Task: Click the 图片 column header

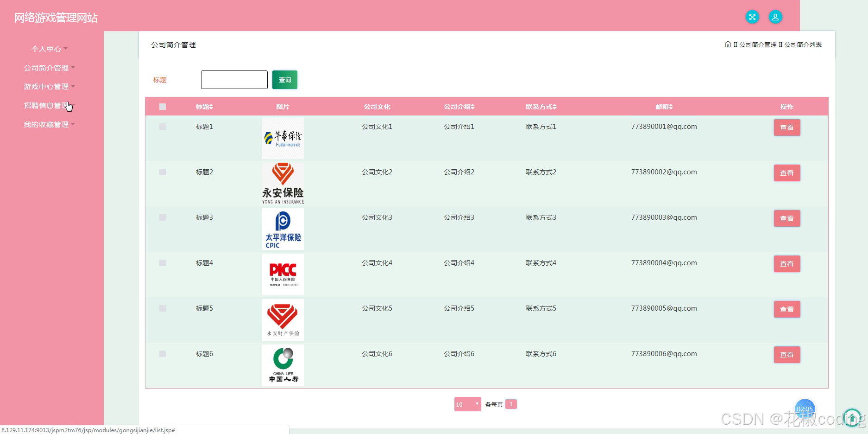Action: click(283, 107)
